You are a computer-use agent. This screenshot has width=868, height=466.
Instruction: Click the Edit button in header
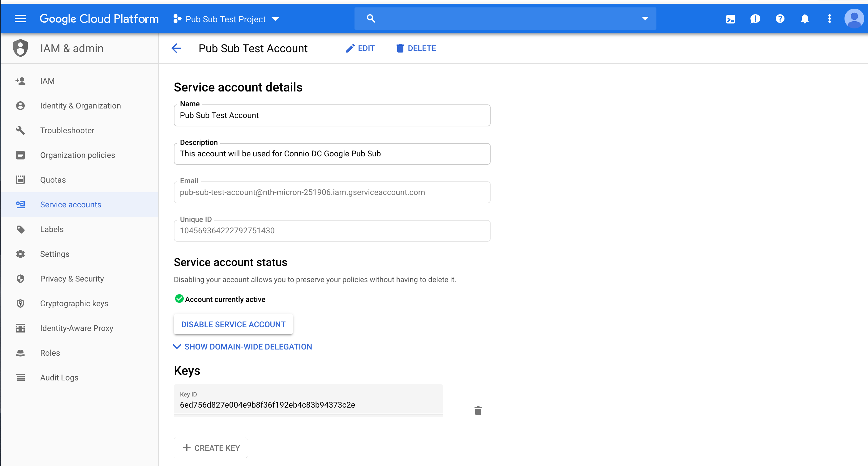pos(360,49)
